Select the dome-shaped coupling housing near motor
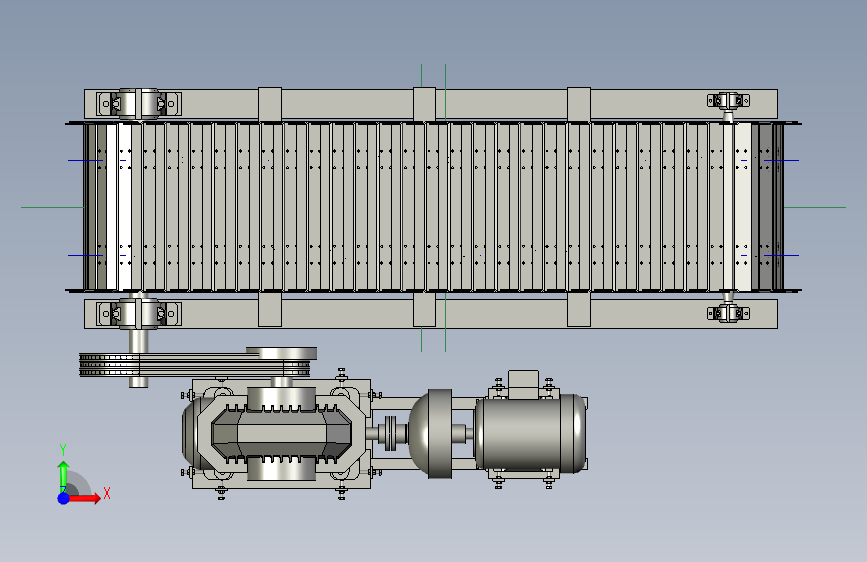867x562 pixels. tap(430, 434)
